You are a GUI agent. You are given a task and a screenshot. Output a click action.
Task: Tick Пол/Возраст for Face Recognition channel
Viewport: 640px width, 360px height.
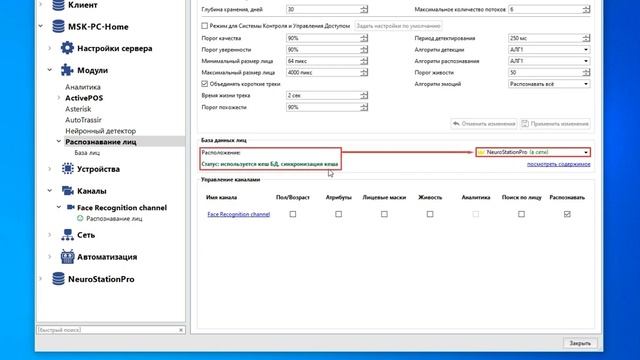point(293,214)
